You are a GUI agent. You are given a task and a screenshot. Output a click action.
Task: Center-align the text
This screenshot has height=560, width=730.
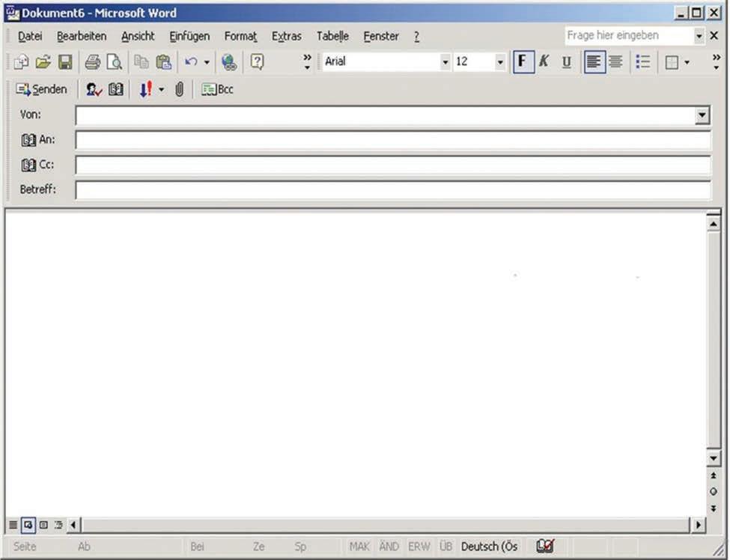point(615,62)
